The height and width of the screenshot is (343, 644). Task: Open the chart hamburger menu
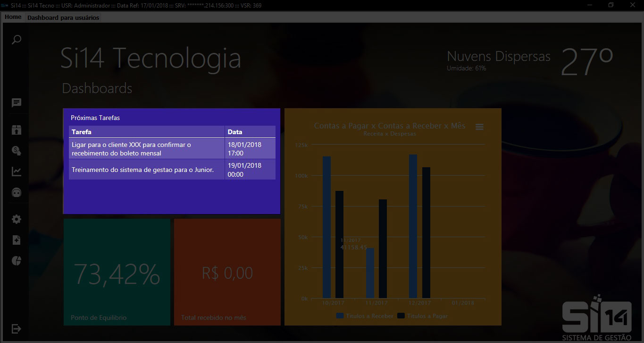(x=479, y=127)
